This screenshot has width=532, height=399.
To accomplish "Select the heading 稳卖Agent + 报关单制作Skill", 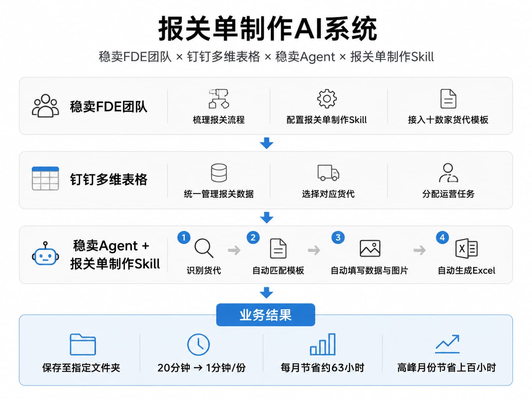I will pyautogui.click(x=115, y=254).
